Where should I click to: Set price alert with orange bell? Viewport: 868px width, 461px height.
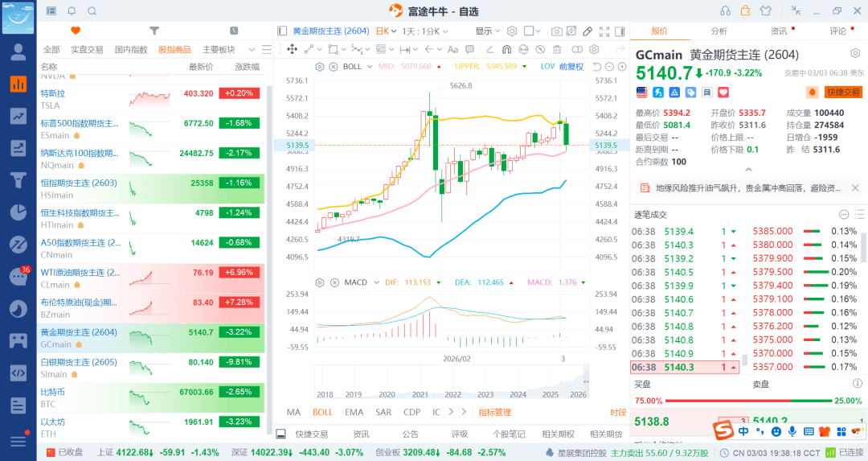click(812, 93)
